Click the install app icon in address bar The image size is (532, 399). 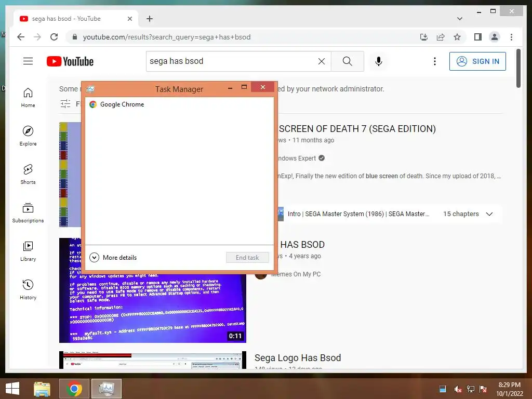click(424, 37)
